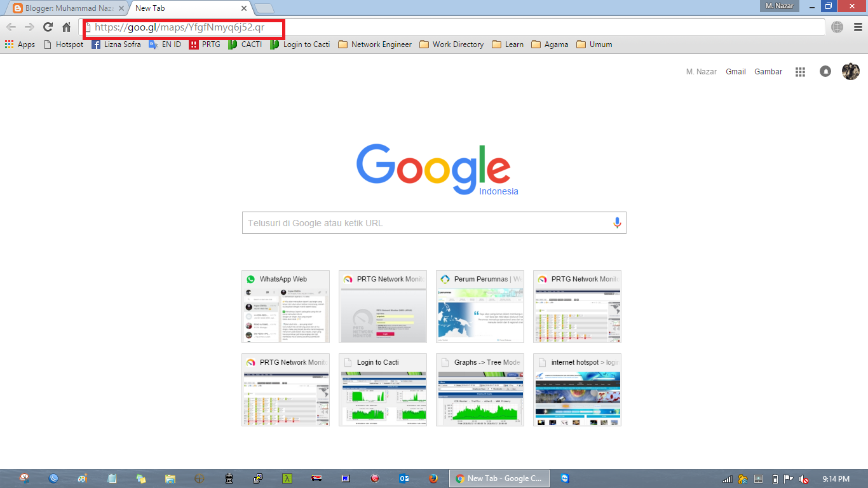This screenshot has width=868, height=488.
Task: Open a new tab with the tab-strip button
Action: (264, 8)
